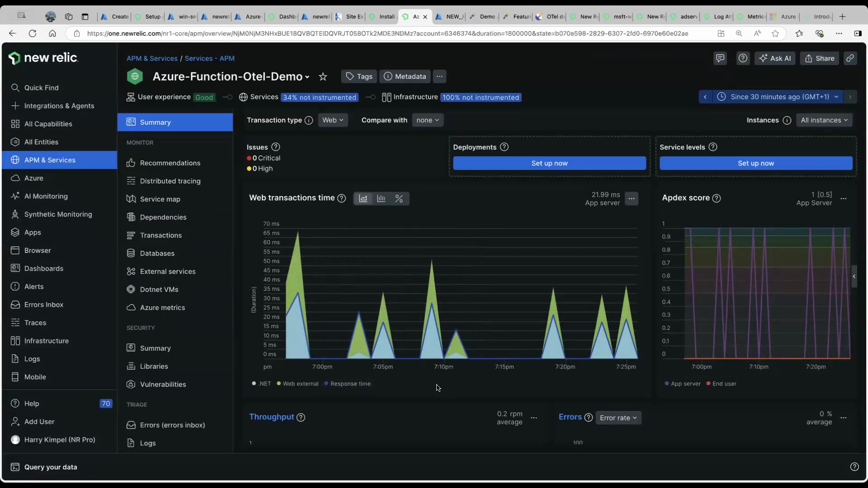Open Apdex score chart options menu
This screenshot has height=488, width=868.
pos(844,198)
